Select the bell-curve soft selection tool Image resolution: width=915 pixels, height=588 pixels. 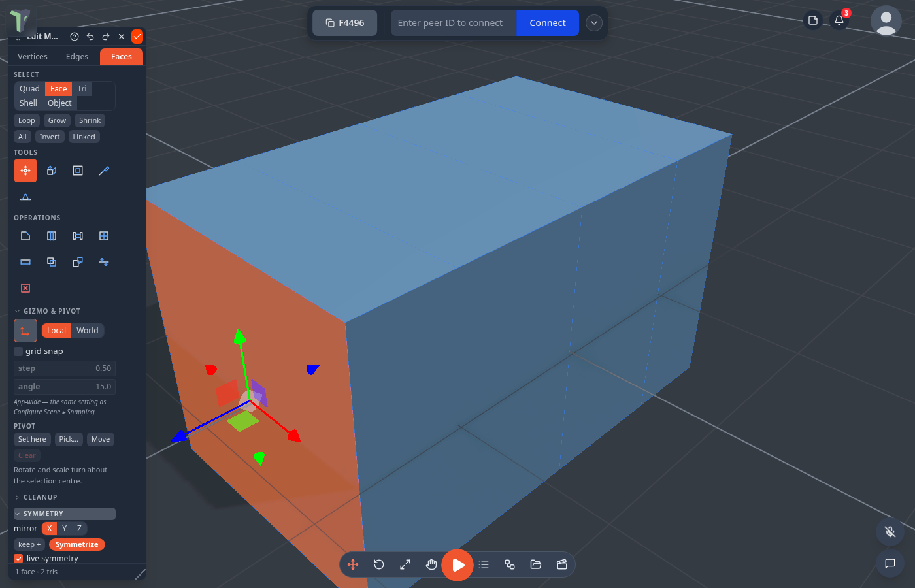pyautogui.click(x=25, y=197)
